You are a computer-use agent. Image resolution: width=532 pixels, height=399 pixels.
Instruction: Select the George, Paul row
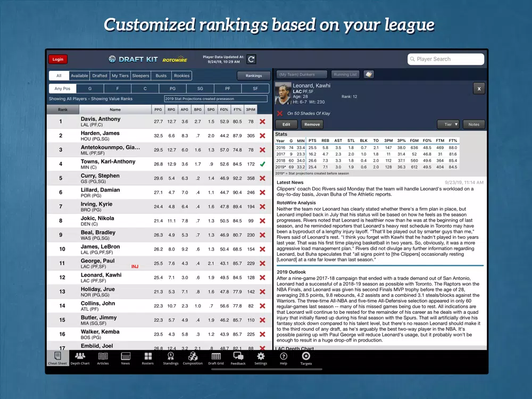click(x=160, y=263)
